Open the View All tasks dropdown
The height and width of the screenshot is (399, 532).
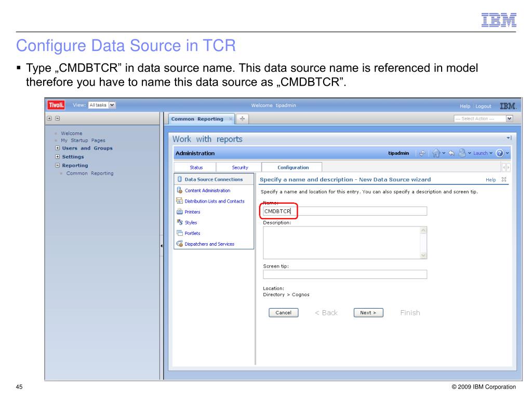(x=102, y=105)
